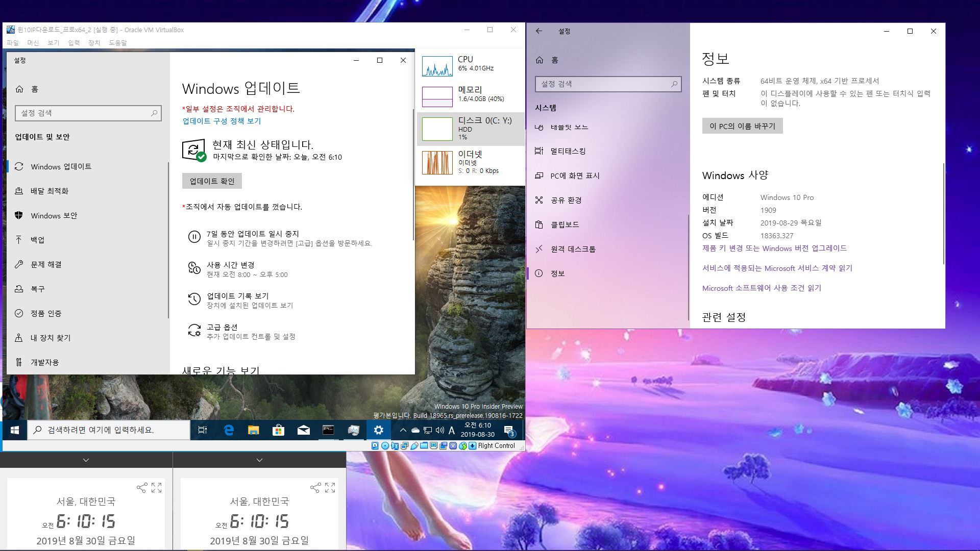Viewport: 980px width, 551px height.
Task: Click 설정 검색 field in host settings
Action: click(x=608, y=84)
